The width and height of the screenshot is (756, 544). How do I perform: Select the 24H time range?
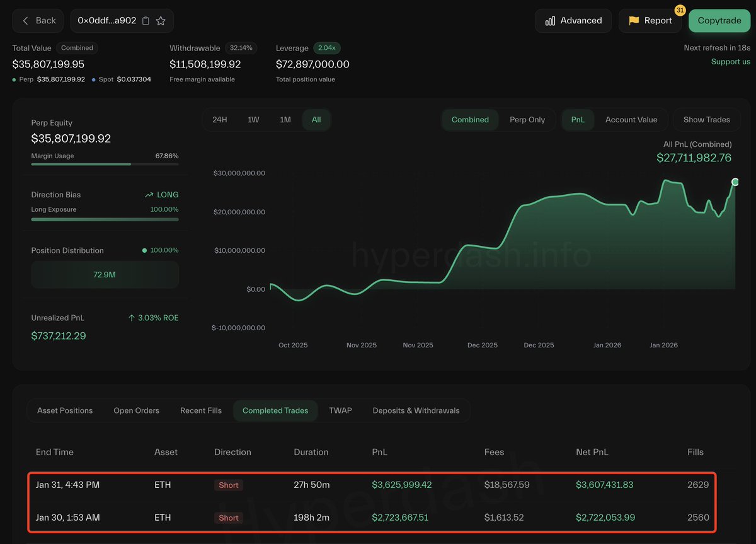[x=220, y=120]
